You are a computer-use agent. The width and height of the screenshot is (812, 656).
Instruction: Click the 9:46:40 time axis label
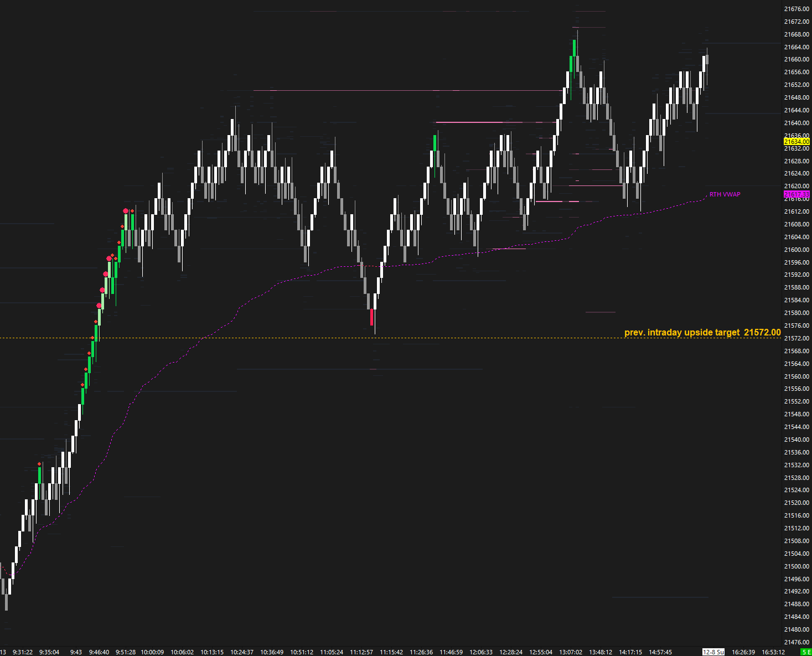coord(99,652)
